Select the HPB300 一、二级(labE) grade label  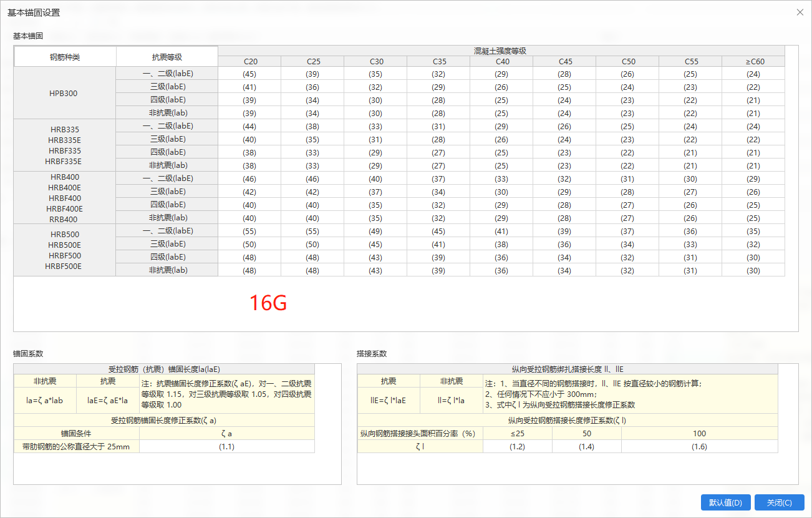pos(167,74)
